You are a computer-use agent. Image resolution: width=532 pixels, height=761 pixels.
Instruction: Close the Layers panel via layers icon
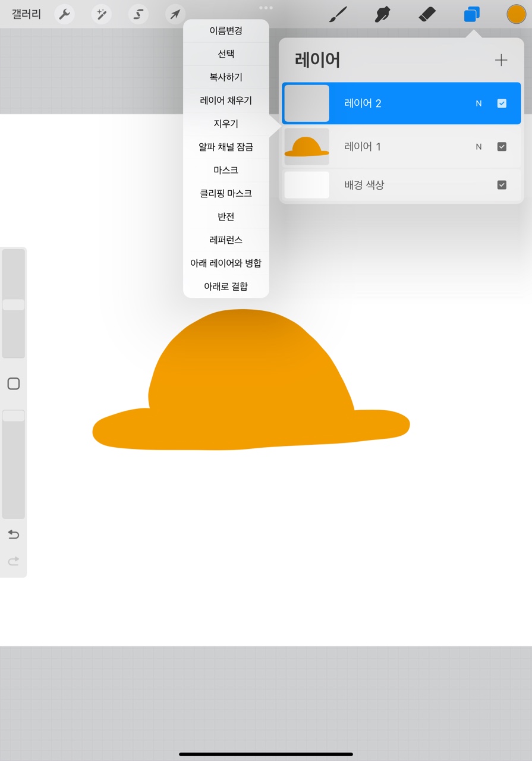pos(472,14)
